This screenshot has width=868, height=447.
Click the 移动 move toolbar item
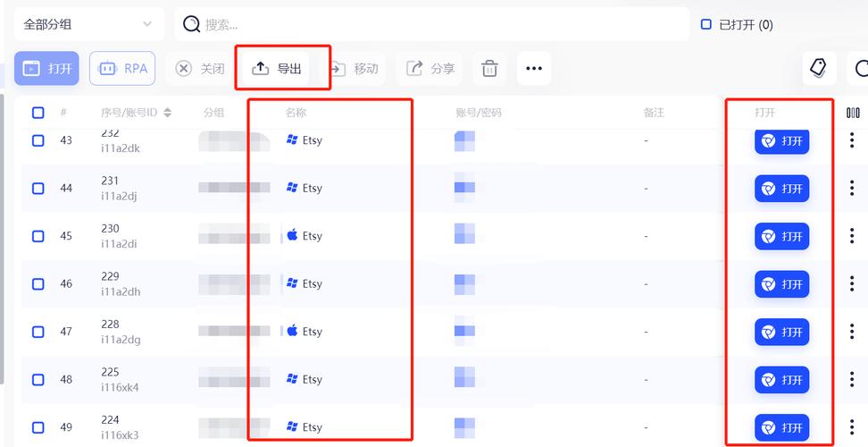pos(355,69)
